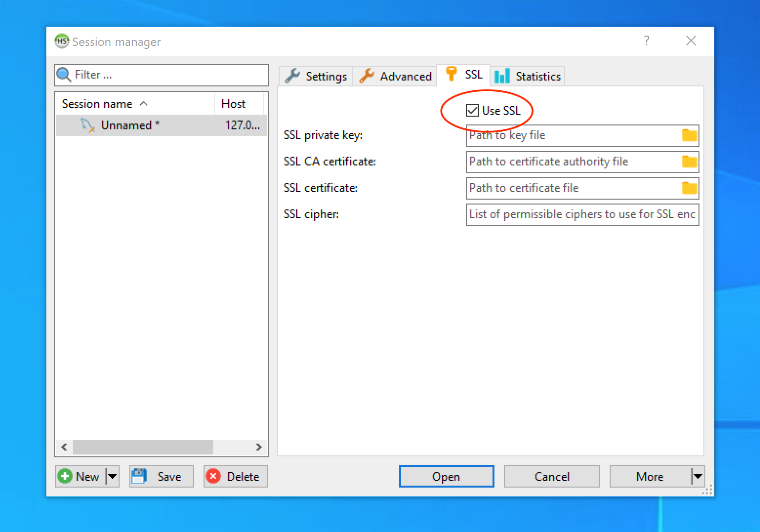Open help via the question mark
This screenshot has height=532, width=760.
(646, 41)
